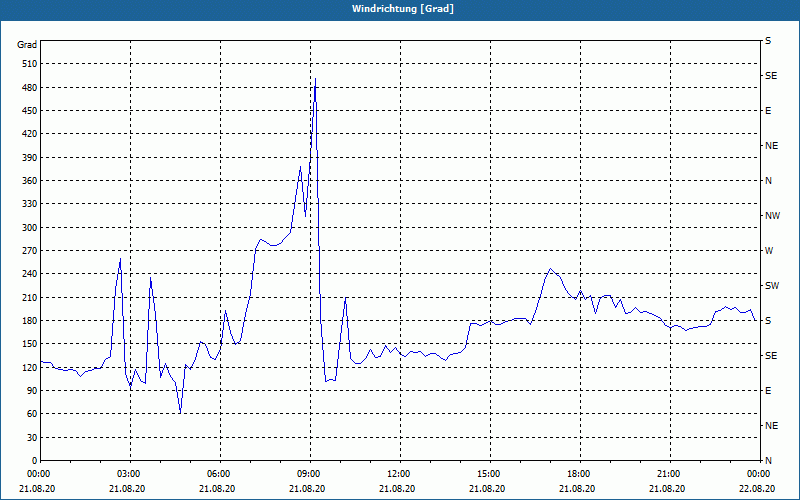Select the 390 y-axis value

(30, 158)
